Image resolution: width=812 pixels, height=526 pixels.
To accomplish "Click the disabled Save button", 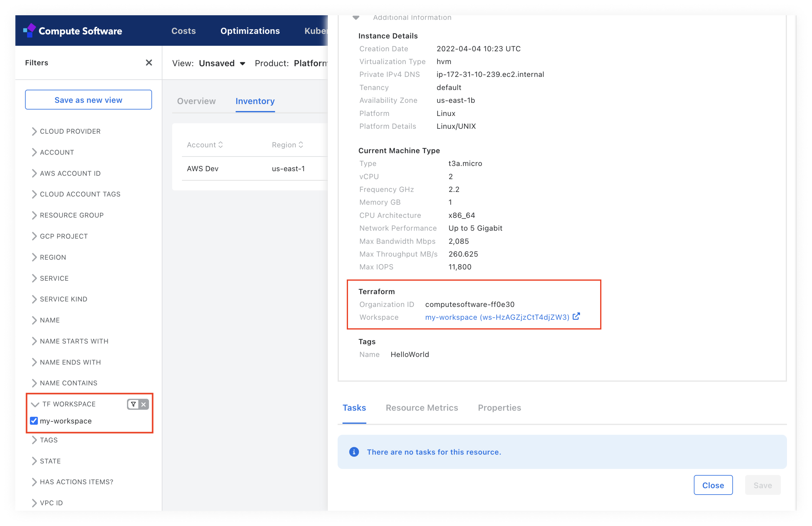I will point(763,486).
